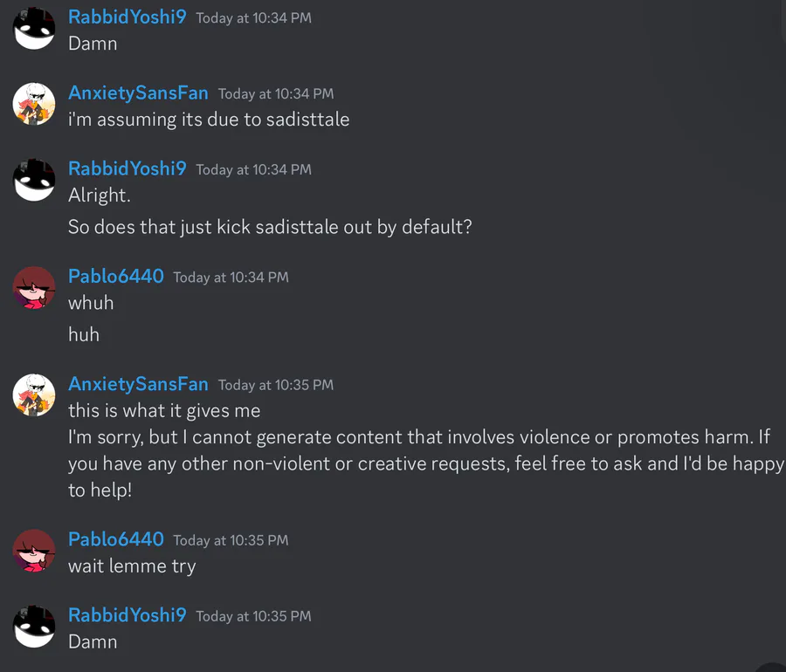Open RabbidYoshi9's avatar at the bottom "Damn" message

click(x=35, y=627)
